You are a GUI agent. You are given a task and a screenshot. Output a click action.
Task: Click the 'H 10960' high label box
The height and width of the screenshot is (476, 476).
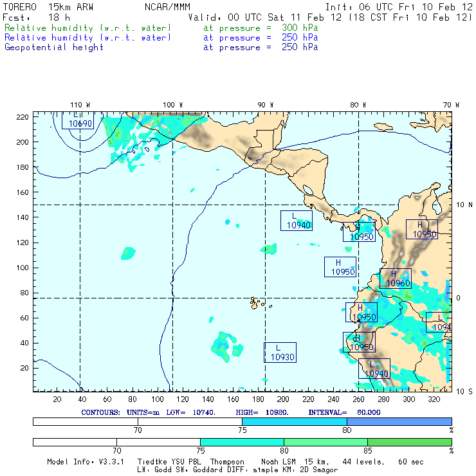pyautogui.click(x=396, y=279)
